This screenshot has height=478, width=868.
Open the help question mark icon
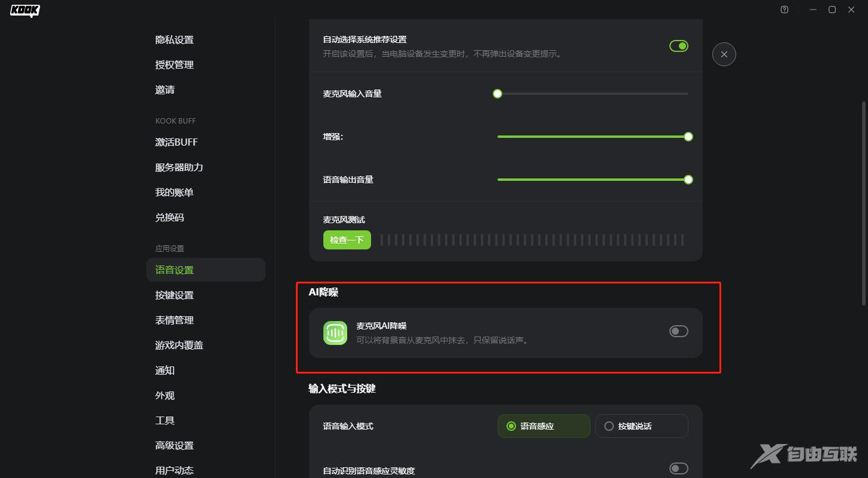(x=784, y=10)
